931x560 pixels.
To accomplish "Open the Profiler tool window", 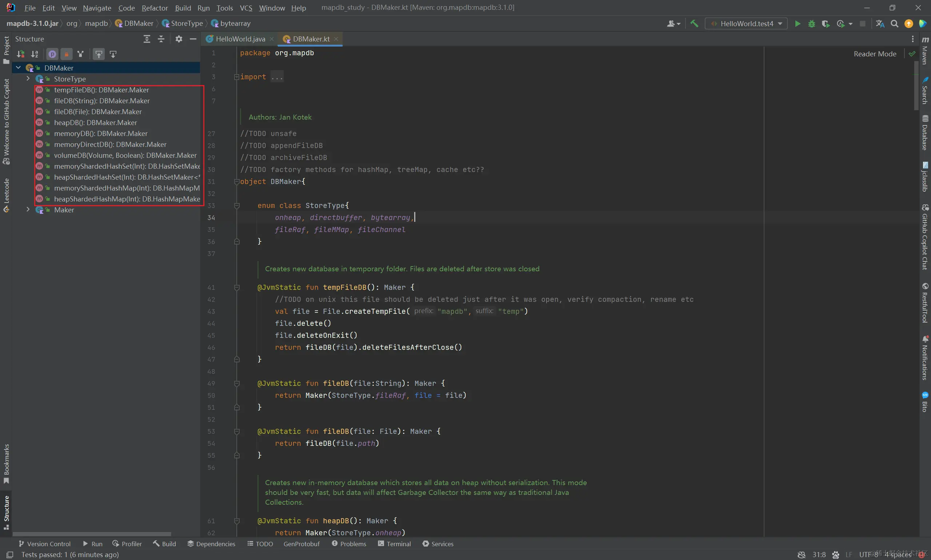I will (127, 544).
